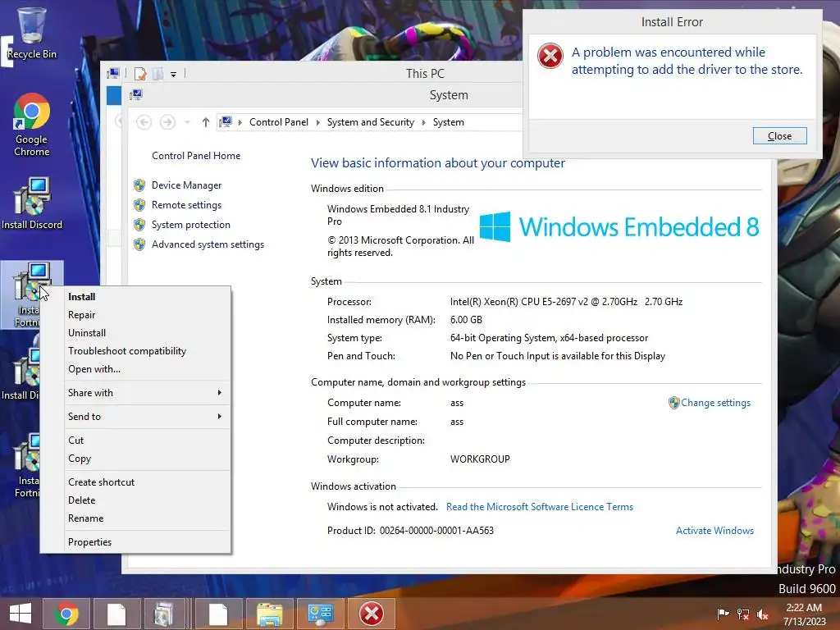Expand the Send to submenu arrow
Viewport: 840px width, 630px height.
tap(220, 416)
